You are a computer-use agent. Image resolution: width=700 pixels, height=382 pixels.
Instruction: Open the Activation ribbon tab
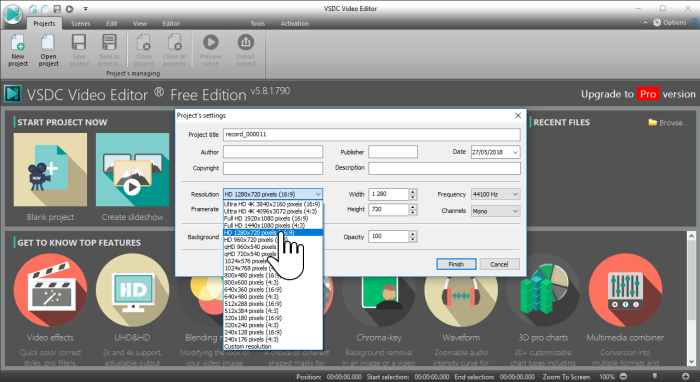(x=295, y=23)
